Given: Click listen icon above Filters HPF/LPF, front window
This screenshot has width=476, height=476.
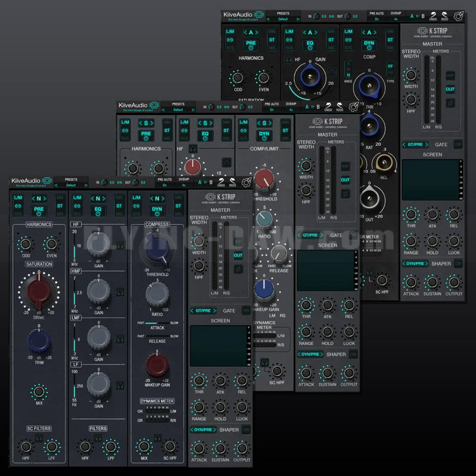Looking at the screenshot, I should 98,438.
